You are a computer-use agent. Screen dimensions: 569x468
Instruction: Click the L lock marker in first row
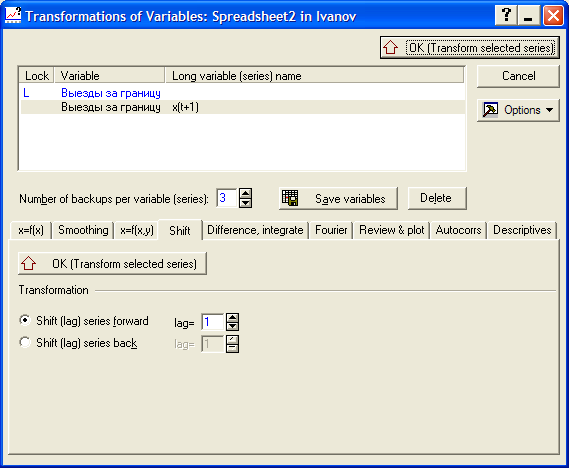[26, 93]
